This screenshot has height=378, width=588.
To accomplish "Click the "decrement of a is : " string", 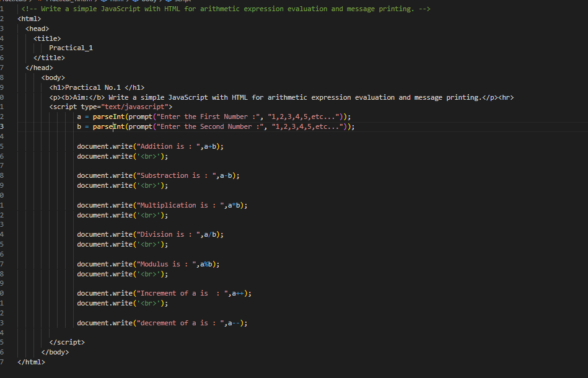I will (180, 323).
